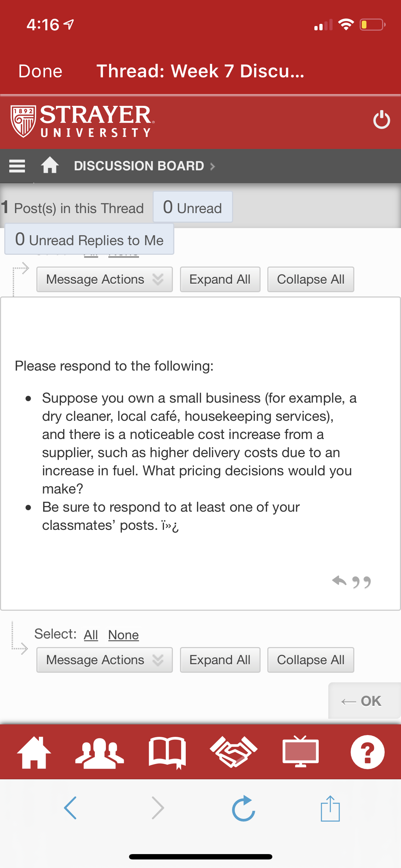Click the bottom Collapse All button
The width and height of the screenshot is (401, 868).
click(x=310, y=660)
